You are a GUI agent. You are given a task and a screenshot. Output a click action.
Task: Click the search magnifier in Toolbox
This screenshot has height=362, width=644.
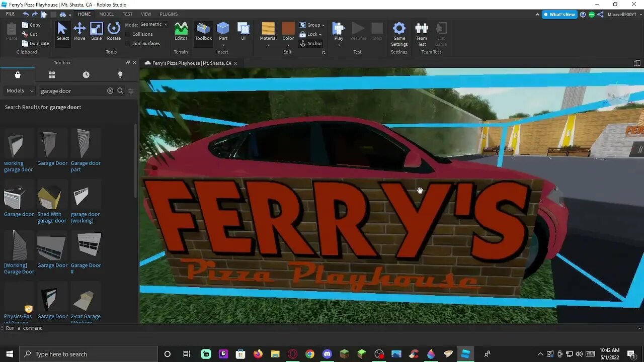tap(120, 91)
